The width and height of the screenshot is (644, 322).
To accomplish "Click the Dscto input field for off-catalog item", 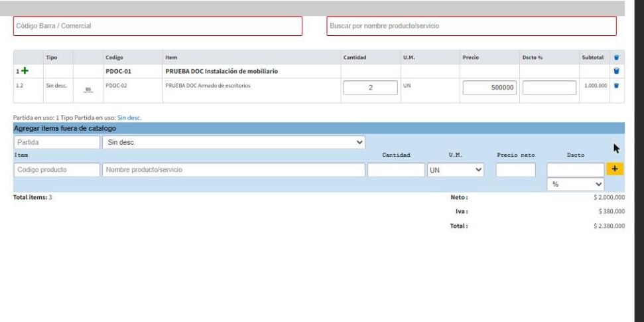I will [575, 170].
